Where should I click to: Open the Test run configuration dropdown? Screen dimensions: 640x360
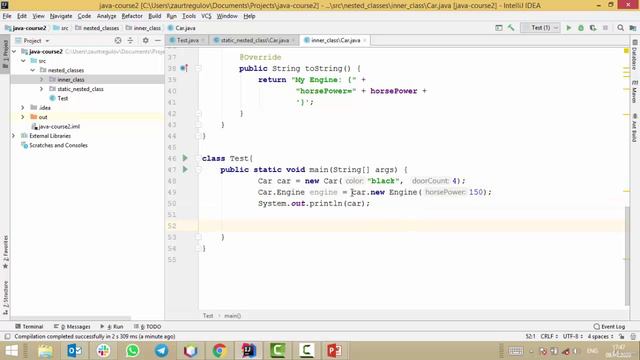540,28
